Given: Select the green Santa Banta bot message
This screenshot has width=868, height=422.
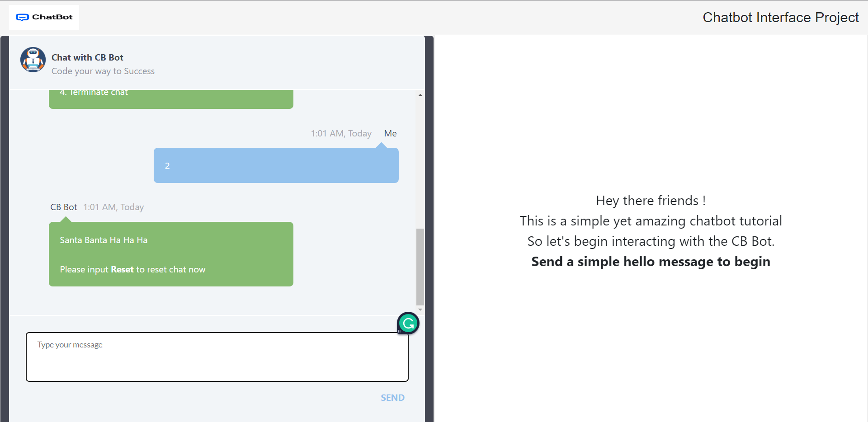Looking at the screenshot, I should (x=171, y=254).
